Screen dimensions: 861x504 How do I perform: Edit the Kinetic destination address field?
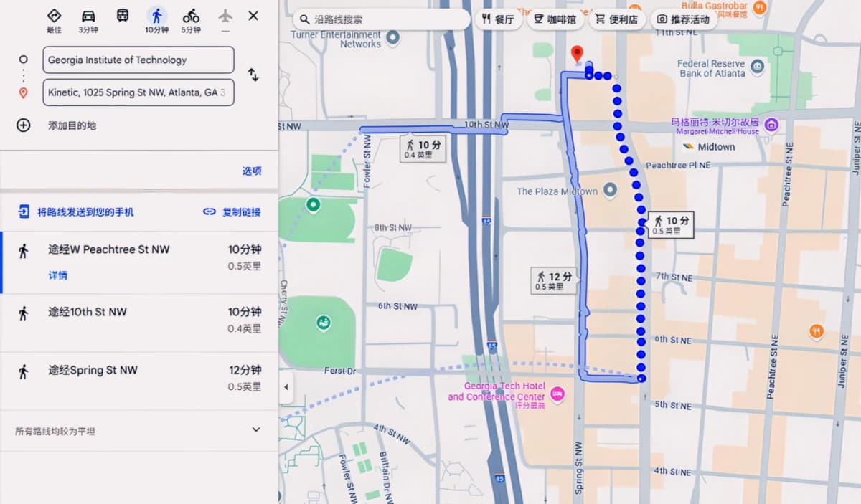pyautogui.click(x=138, y=92)
